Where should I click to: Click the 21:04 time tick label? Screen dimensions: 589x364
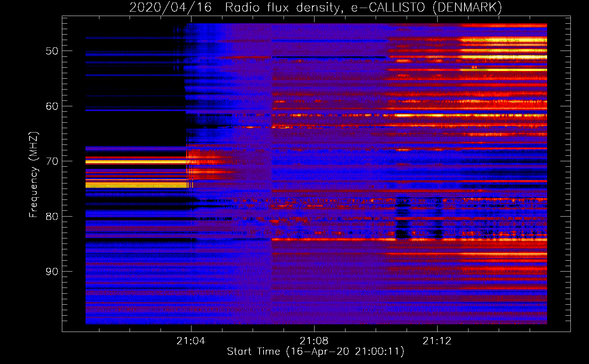point(191,341)
